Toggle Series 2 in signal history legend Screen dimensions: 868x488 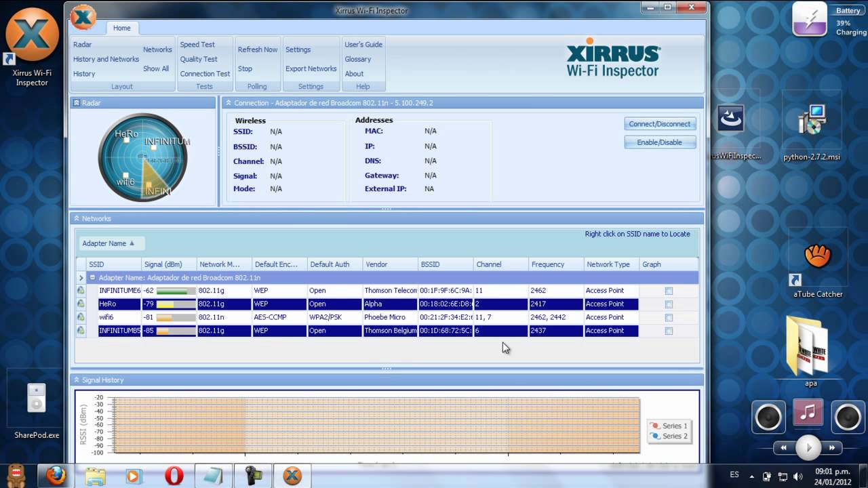[669, 436]
